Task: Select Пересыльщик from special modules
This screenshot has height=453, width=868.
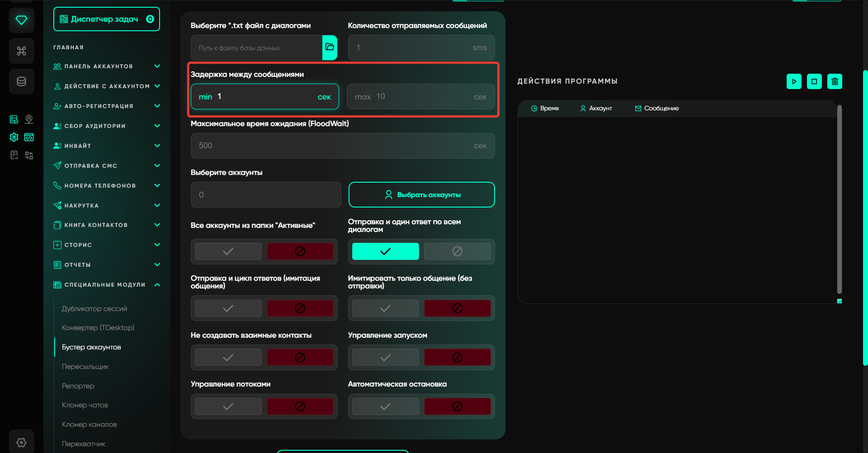Action: (x=85, y=367)
